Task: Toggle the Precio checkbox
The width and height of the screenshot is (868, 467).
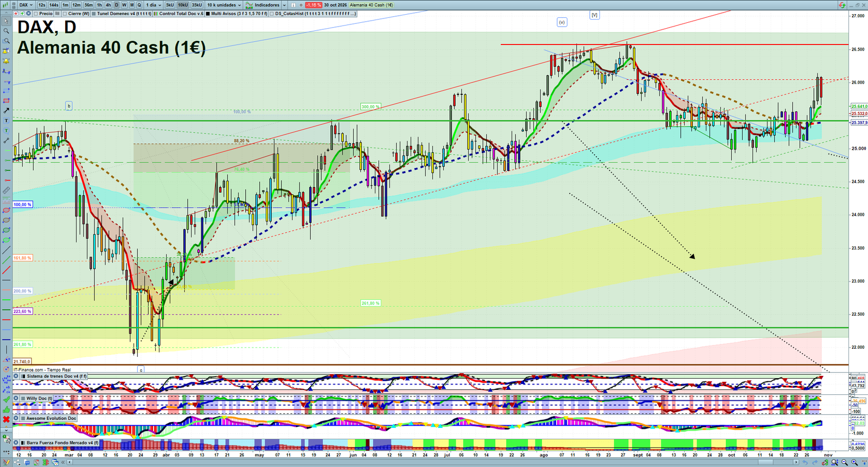Action: pyautogui.click(x=36, y=14)
